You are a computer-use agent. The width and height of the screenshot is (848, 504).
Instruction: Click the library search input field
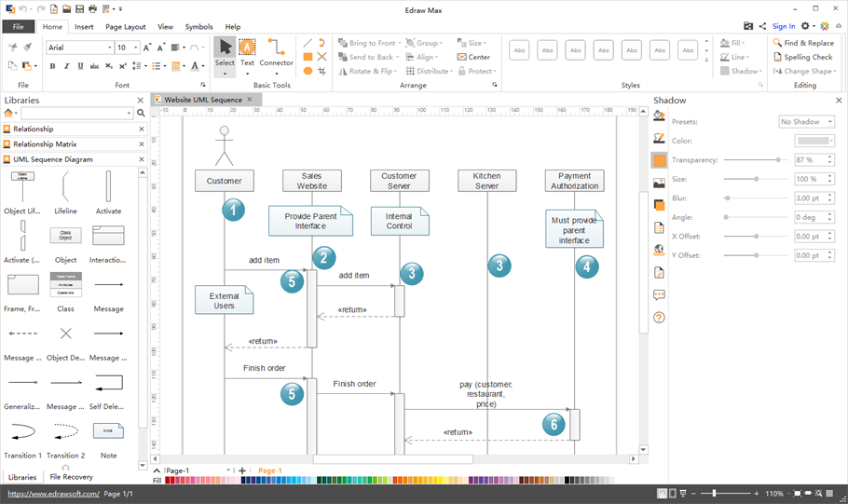(76, 114)
